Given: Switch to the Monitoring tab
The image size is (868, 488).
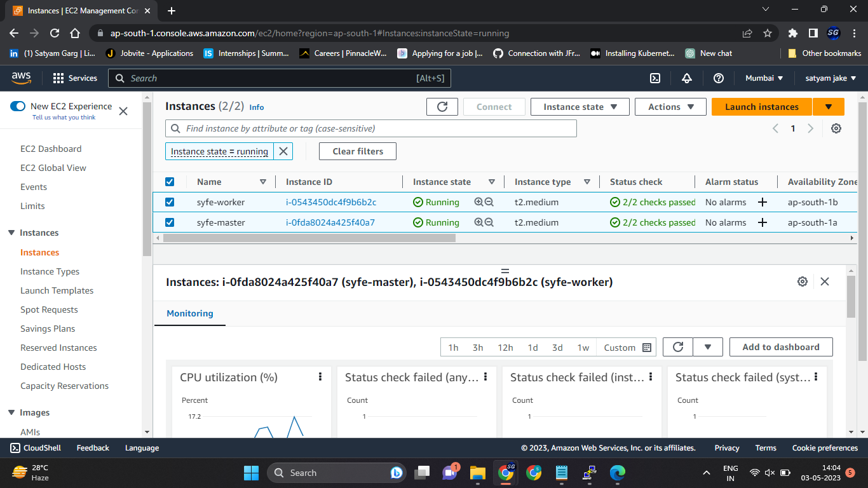Looking at the screenshot, I should (189, 313).
